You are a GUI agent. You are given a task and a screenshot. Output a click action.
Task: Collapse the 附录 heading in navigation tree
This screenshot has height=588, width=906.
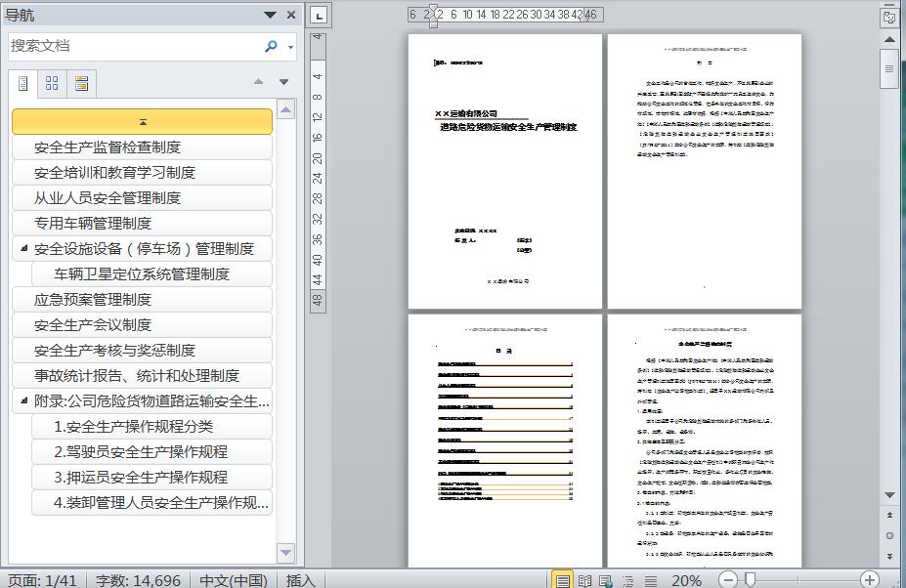point(23,400)
